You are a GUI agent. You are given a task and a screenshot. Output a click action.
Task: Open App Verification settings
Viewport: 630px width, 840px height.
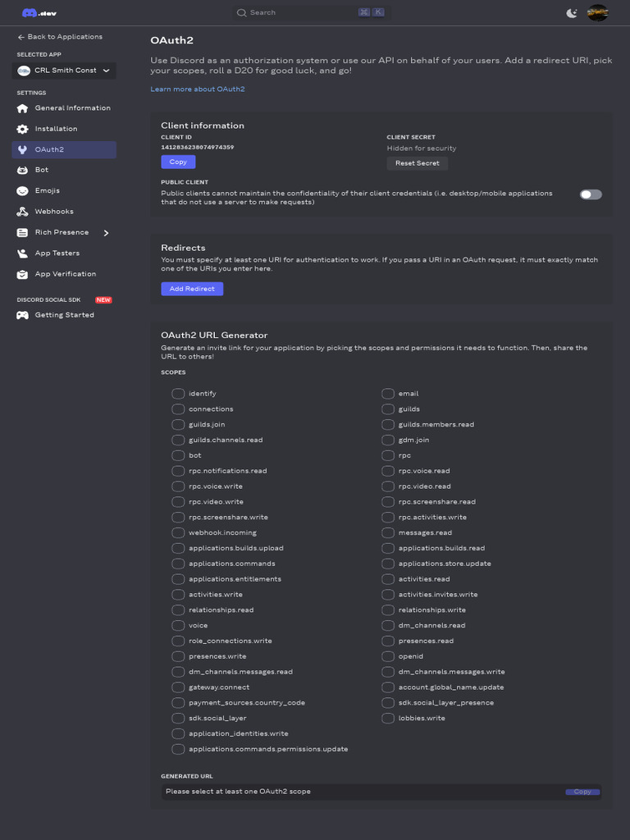(x=65, y=274)
